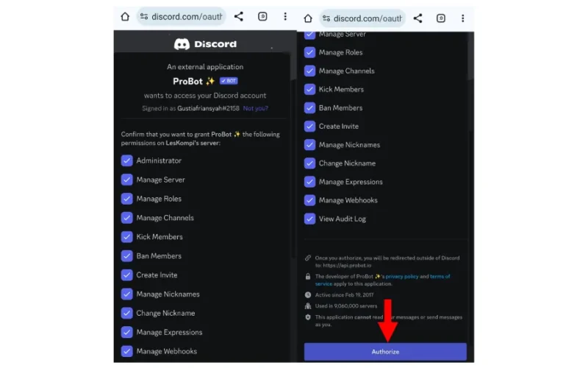588x368 pixels.
Task: Tap the share icon in left browser
Action: tap(238, 16)
